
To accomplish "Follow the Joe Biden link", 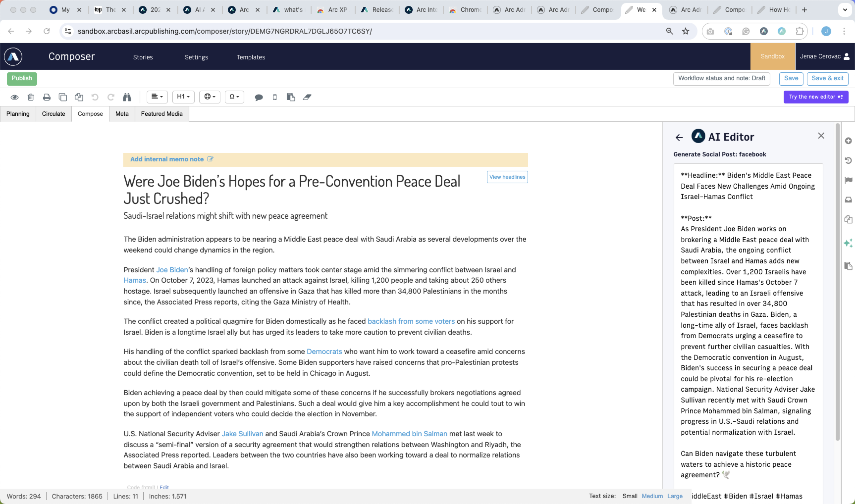I will point(172,270).
